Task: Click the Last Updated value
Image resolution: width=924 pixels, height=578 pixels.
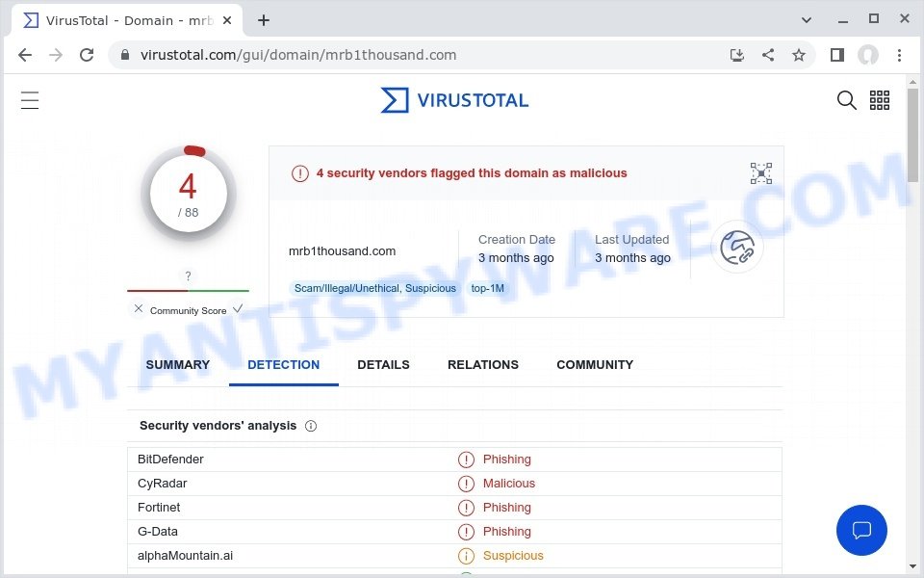Action: 632,258
